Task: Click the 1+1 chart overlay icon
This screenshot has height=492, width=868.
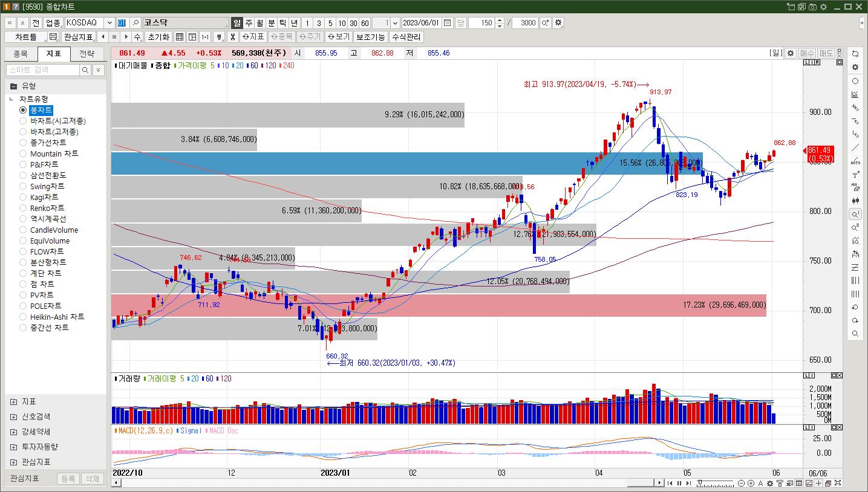Action: pyautogui.click(x=205, y=37)
